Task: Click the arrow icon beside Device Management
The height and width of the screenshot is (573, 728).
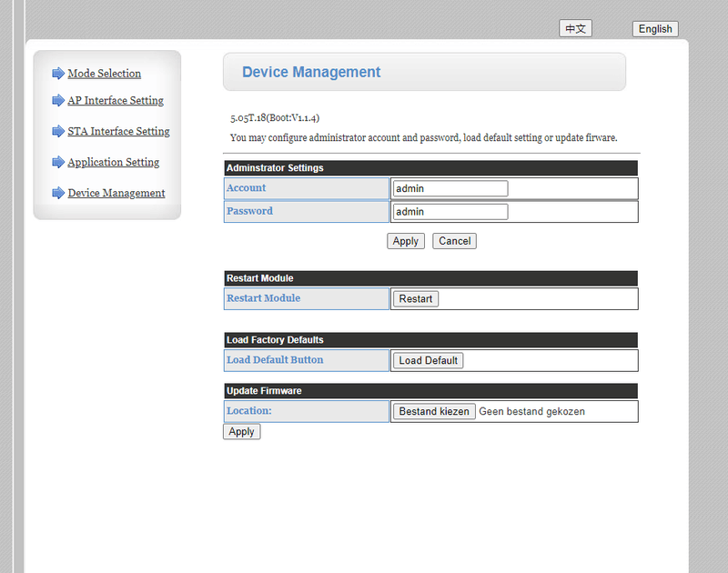Action: coord(58,194)
